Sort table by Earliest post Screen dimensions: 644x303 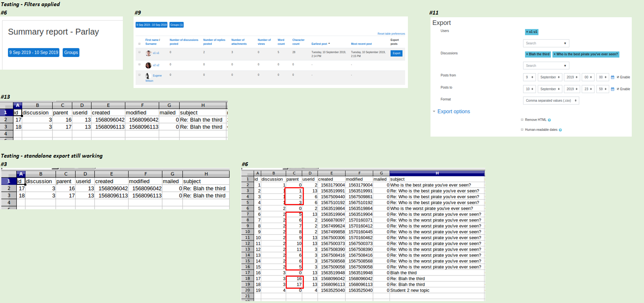coord(320,44)
